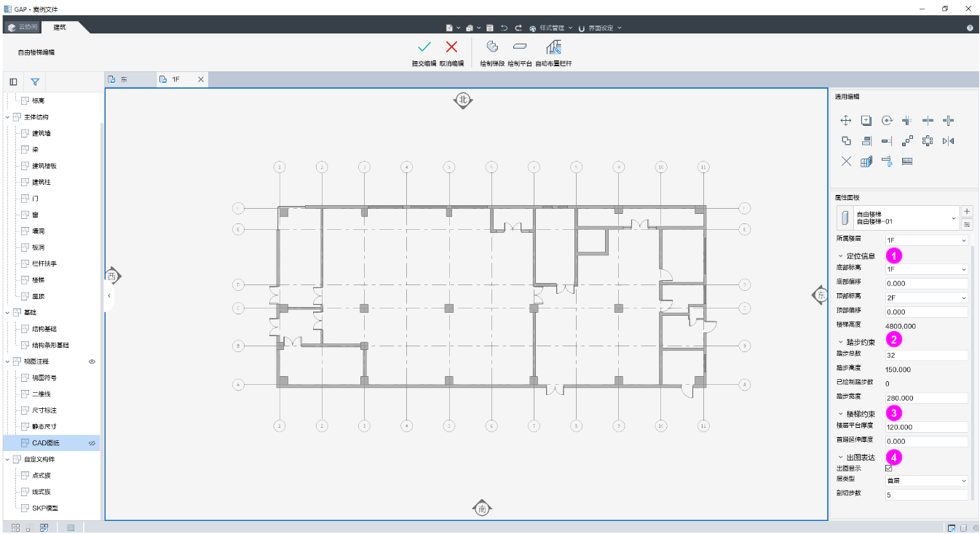
Task: Click the 北 north view marker
Action: pyautogui.click(x=463, y=100)
